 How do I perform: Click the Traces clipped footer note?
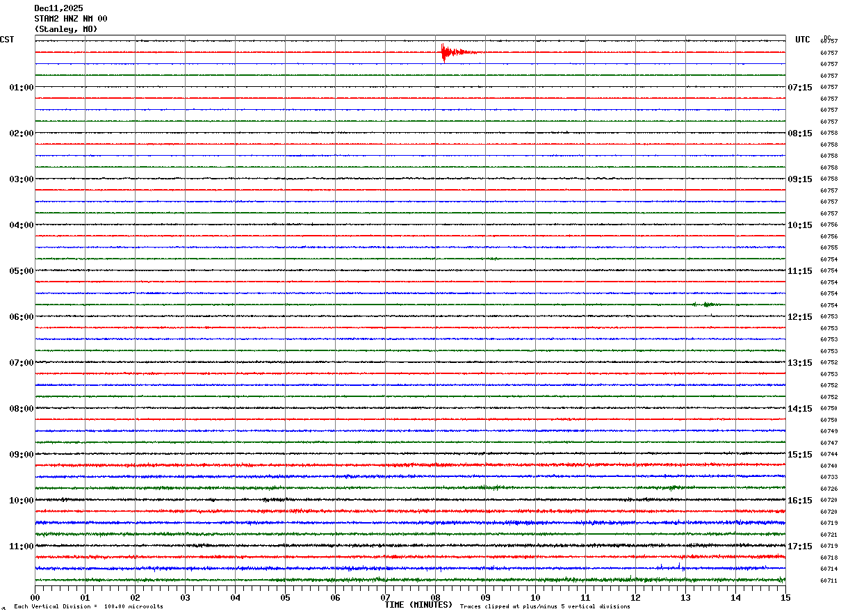545,607
